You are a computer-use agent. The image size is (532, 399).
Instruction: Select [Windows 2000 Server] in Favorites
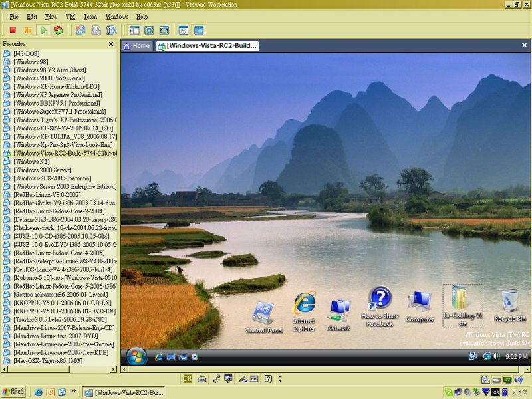click(x=43, y=170)
